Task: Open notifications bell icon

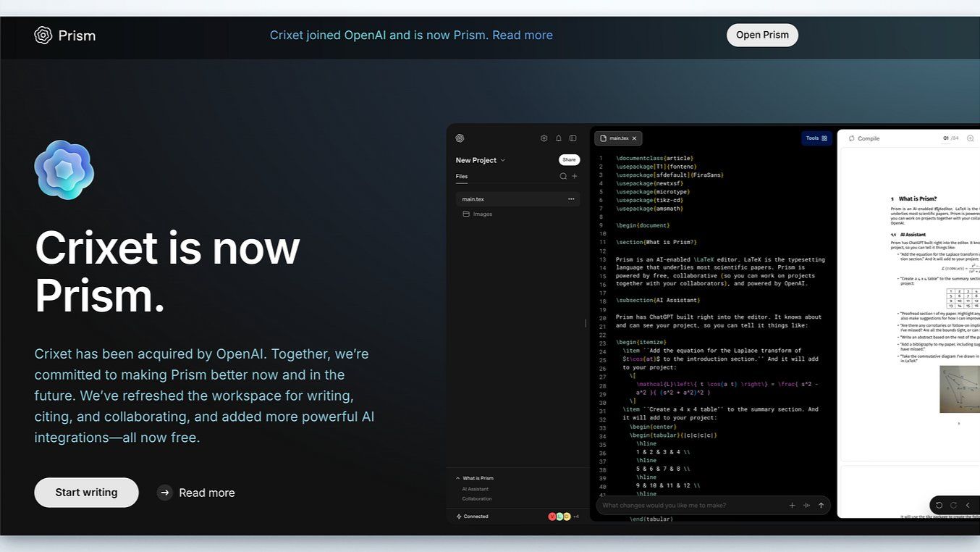Action: click(559, 138)
